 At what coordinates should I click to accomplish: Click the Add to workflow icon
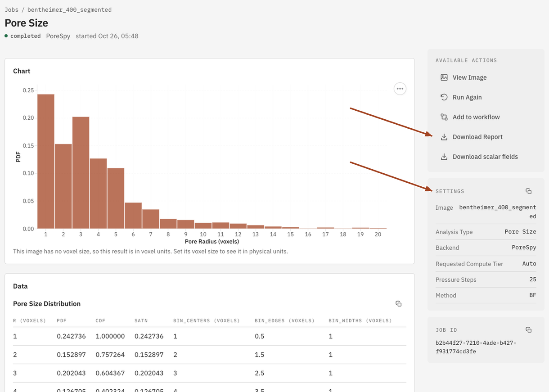click(444, 117)
